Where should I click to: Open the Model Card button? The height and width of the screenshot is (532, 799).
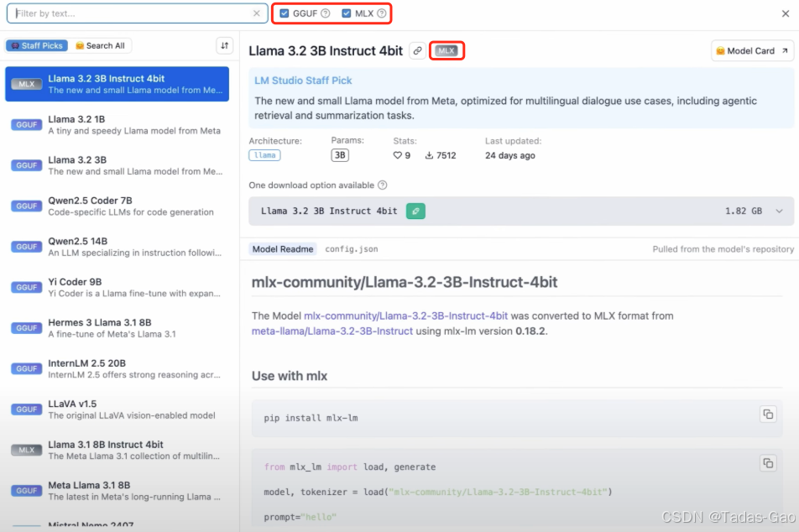(752, 51)
